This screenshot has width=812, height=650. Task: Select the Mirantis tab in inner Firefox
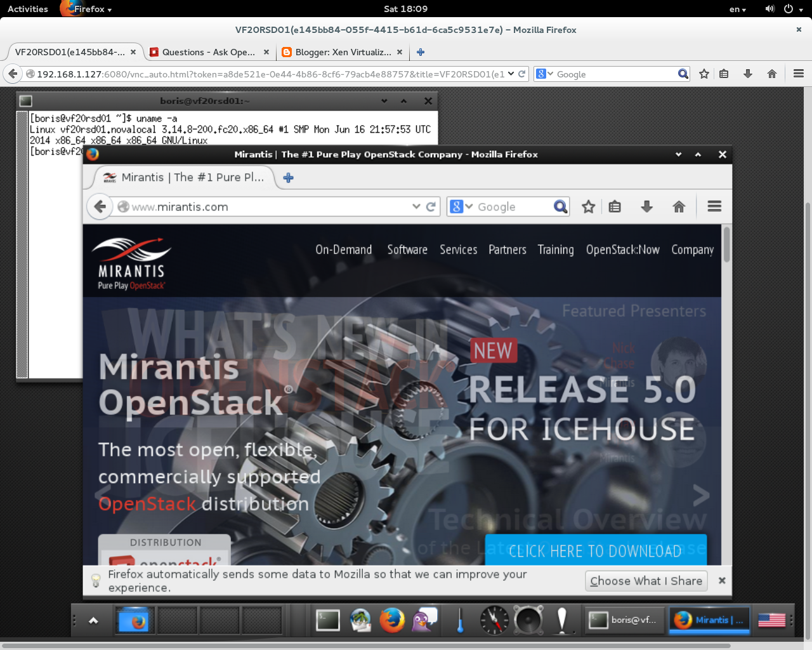184,178
